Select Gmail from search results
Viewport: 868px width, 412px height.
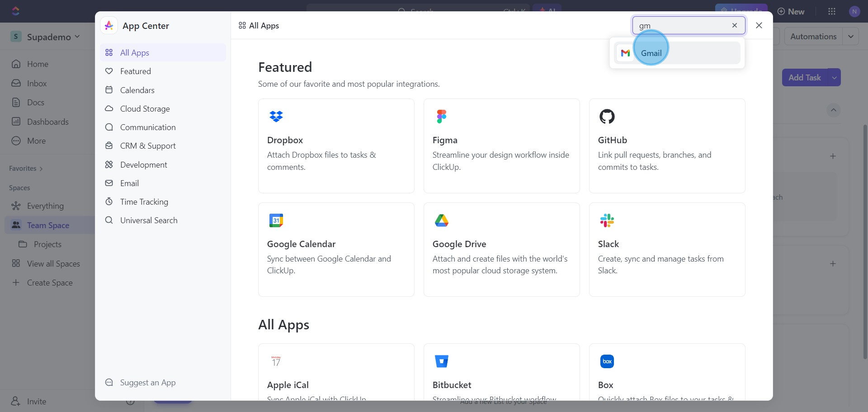tap(677, 53)
